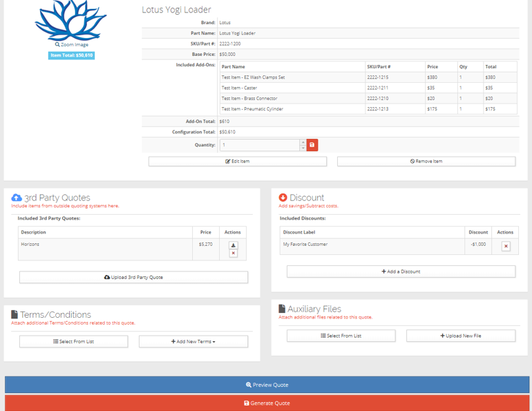
Task: Open Select From List under Auxiliary Files
Action: (341, 336)
